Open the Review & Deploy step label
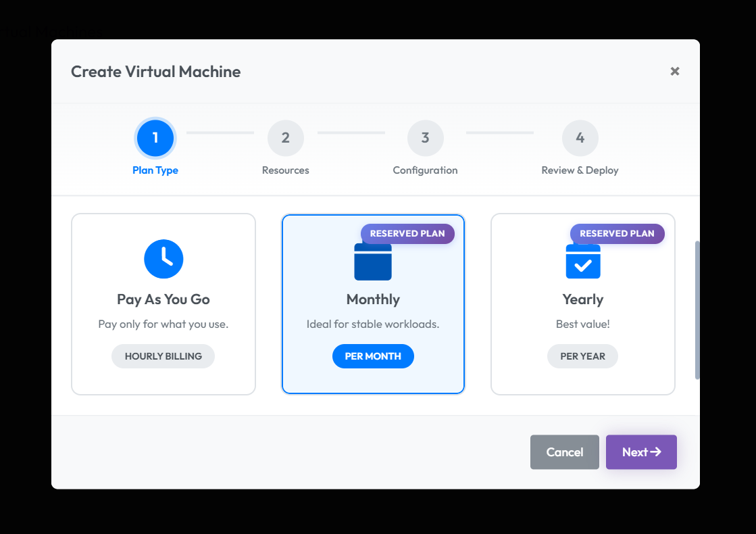Image resolution: width=756 pixels, height=534 pixels. click(x=580, y=170)
